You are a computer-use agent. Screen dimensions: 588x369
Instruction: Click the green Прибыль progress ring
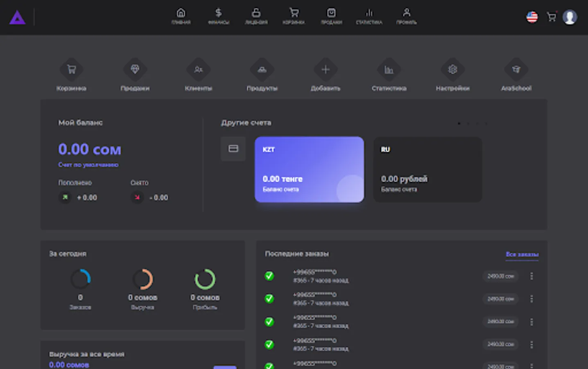click(205, 279)
